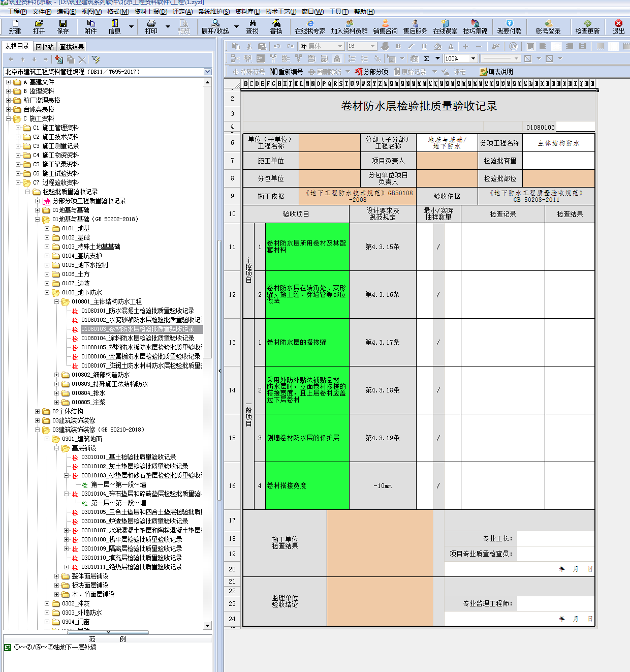The height and width of the screenshot is (672, 630).
Task: Open the 附件 attachment tool
Action: pos(91,26)
